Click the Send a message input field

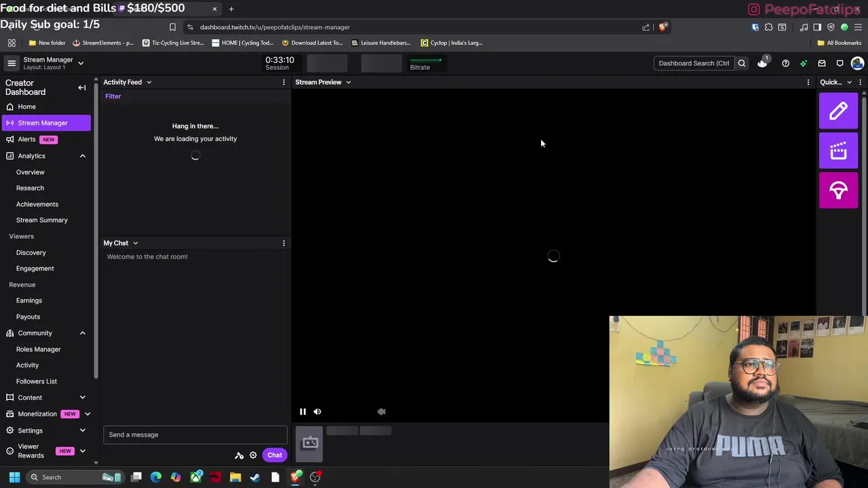pyautogui.click(x=195, y=435)
